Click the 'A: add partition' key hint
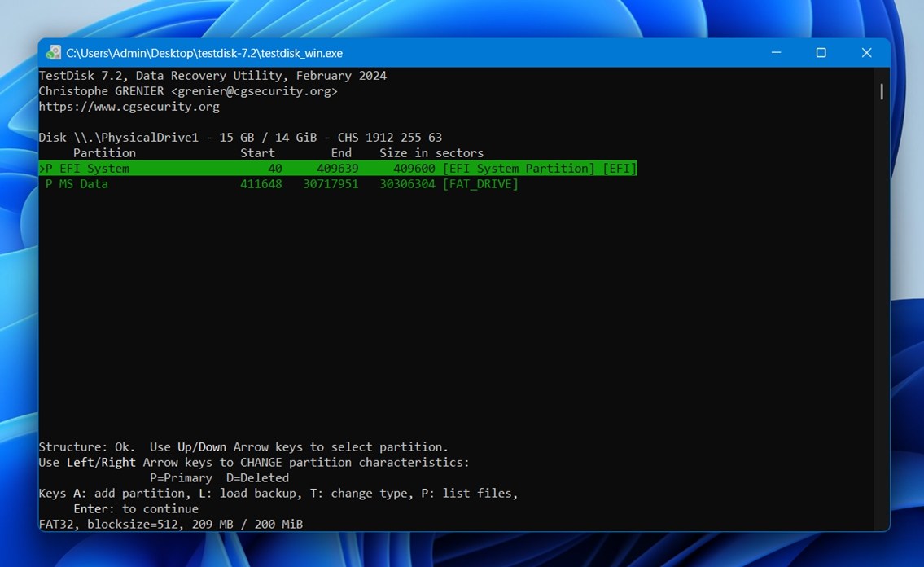 pos(129,494)
